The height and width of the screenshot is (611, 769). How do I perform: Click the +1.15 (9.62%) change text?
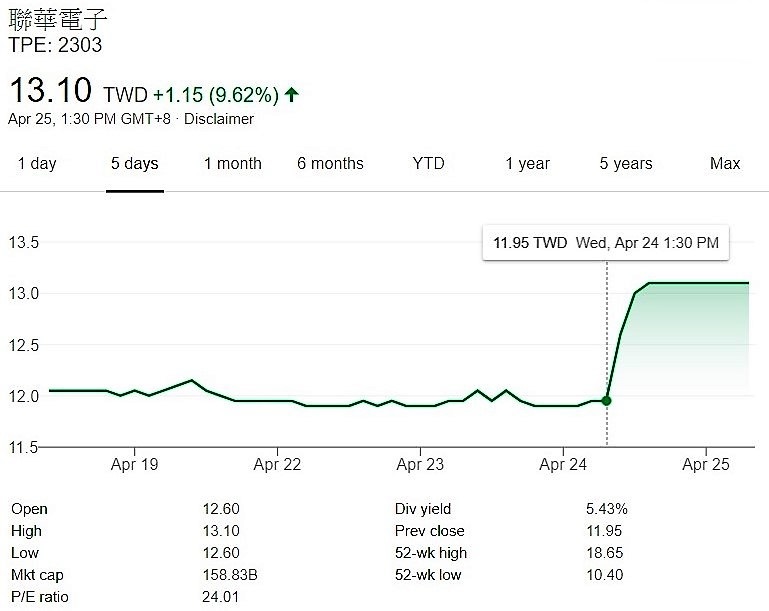tap(216, 95)
